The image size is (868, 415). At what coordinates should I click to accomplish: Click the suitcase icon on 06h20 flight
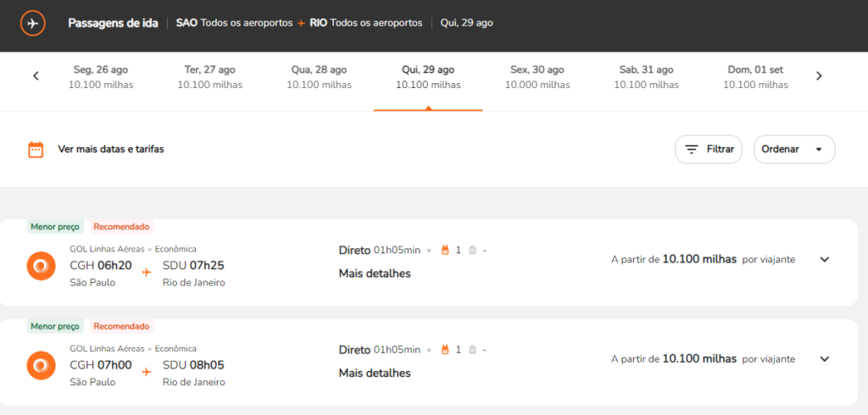click(472, 250)
